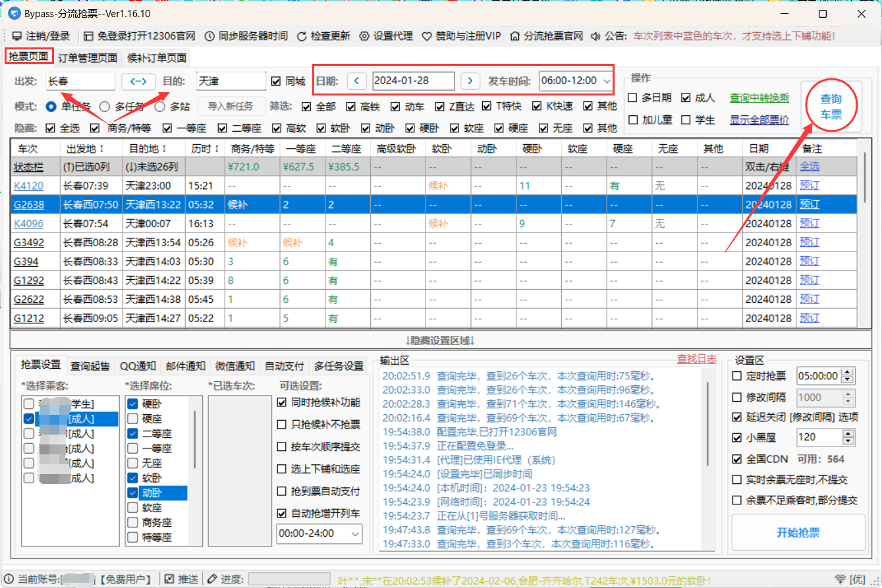Click the 查询车票 button
882x588 pixels.
pyautogui.click(x=831, y=106)
